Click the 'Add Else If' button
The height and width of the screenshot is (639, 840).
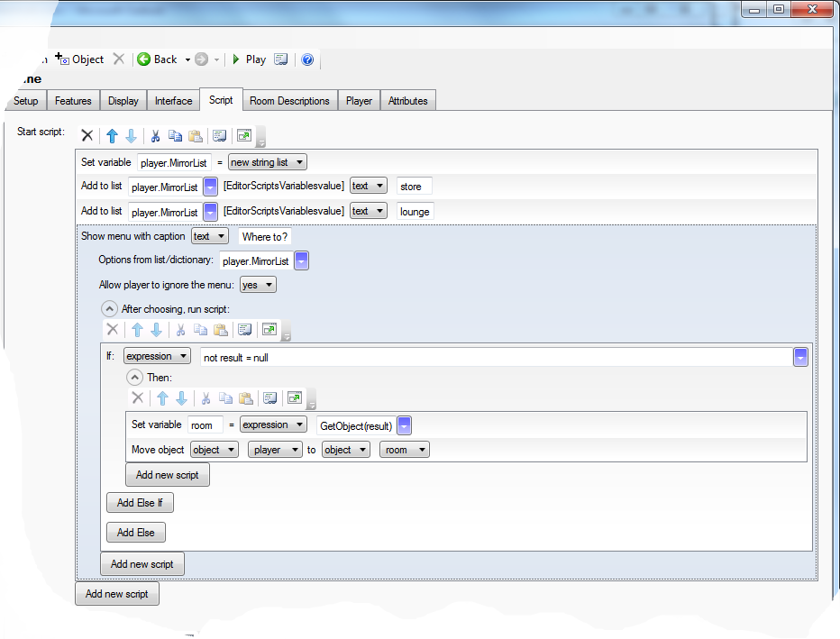[140, 503]
